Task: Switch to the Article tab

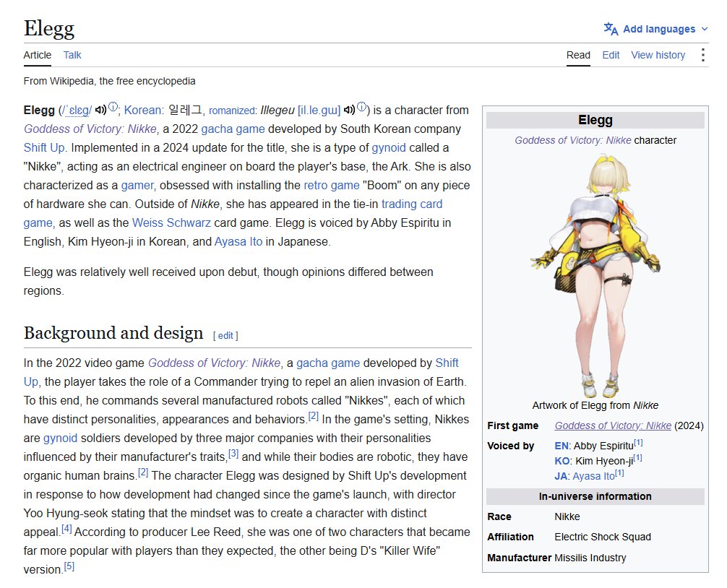Action: [38, 55]
